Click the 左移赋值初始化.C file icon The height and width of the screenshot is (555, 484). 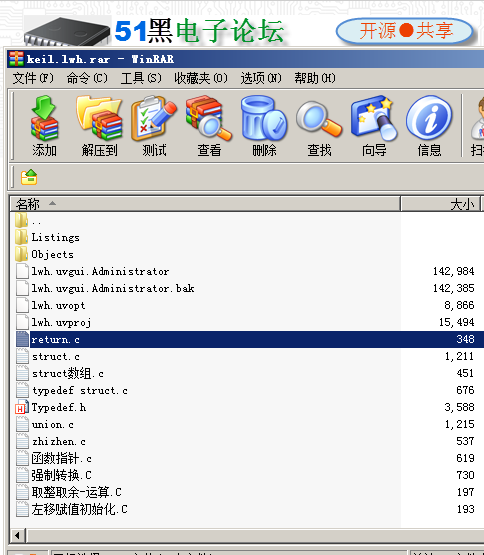(x=22, y=509)
